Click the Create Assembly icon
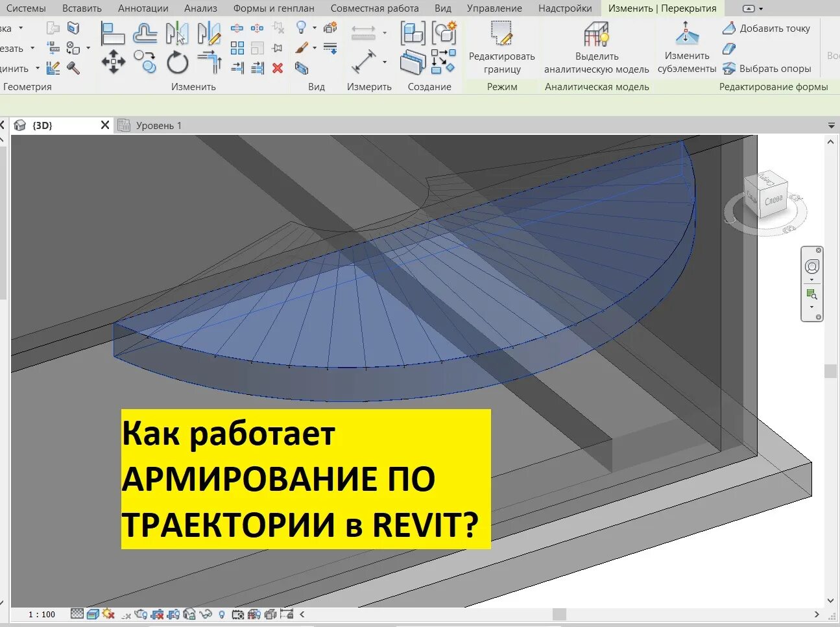This screenshot has width=840, height=627. (x=413, y=32)
